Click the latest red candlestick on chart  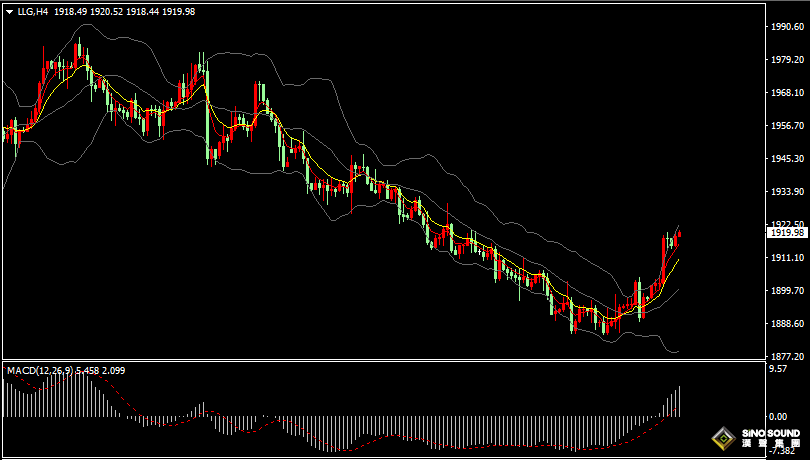(679, 237)
